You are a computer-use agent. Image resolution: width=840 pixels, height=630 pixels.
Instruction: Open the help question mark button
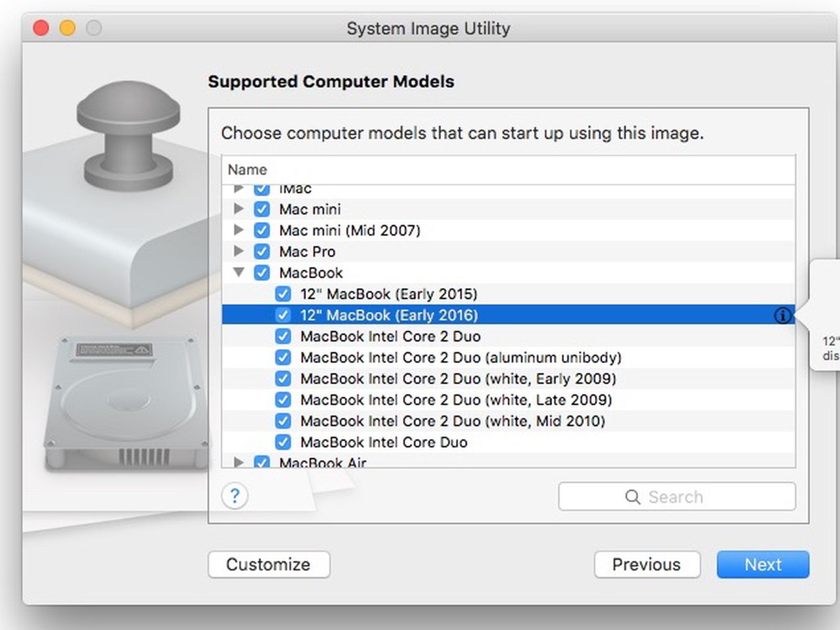pos(235,496)
